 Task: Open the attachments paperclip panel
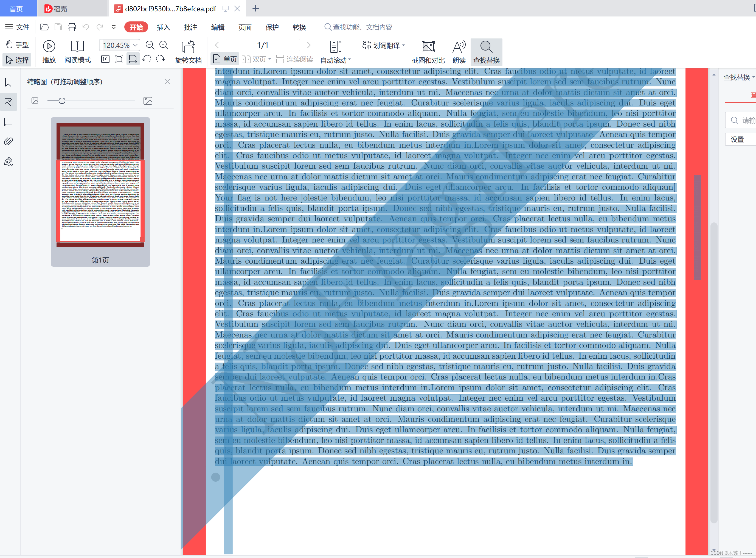(x=9, y=141)
